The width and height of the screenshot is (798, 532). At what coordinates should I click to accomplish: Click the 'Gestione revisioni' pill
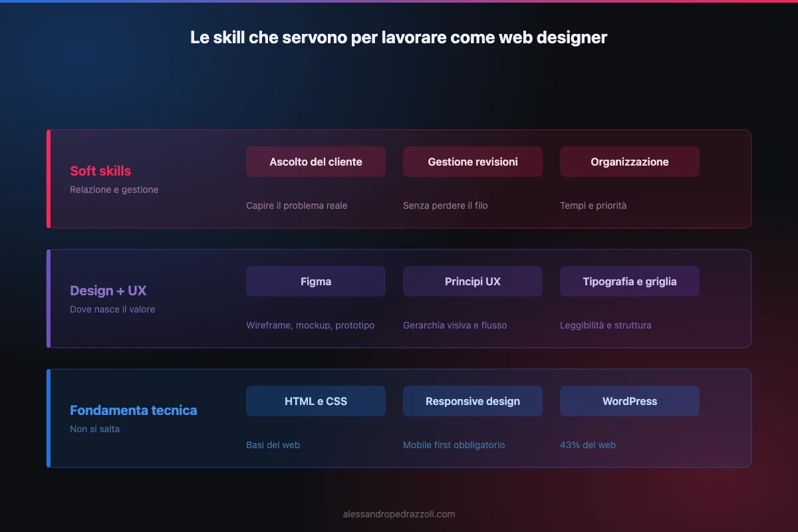[x=473, y=162]
